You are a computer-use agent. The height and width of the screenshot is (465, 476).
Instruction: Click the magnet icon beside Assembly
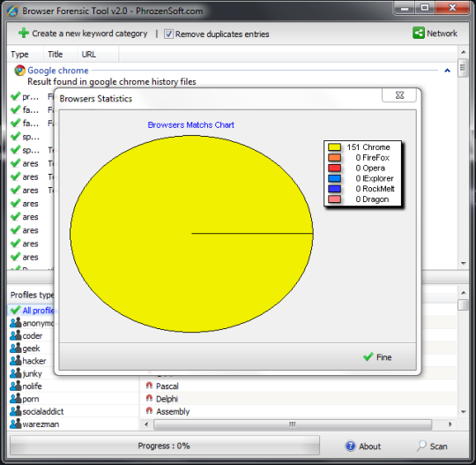point(149,411)
